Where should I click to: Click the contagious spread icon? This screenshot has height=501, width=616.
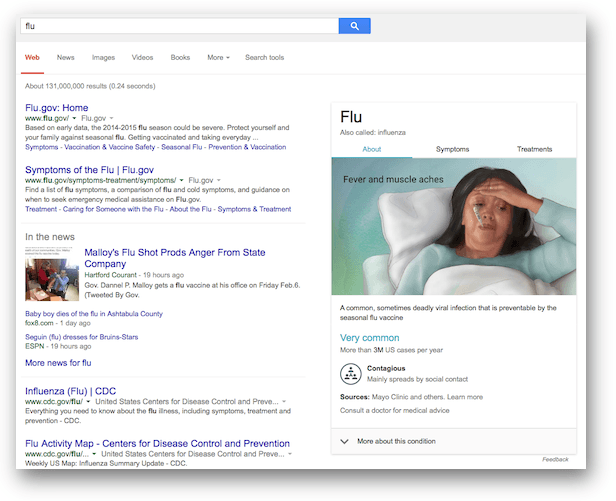coord(350,374)
